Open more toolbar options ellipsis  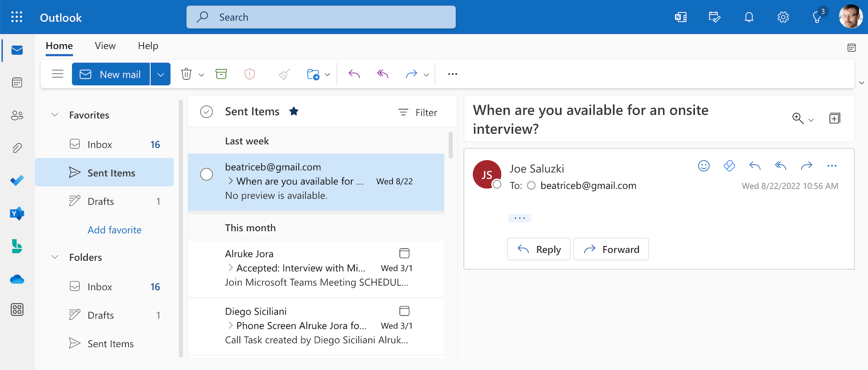(x=453, y=74)
